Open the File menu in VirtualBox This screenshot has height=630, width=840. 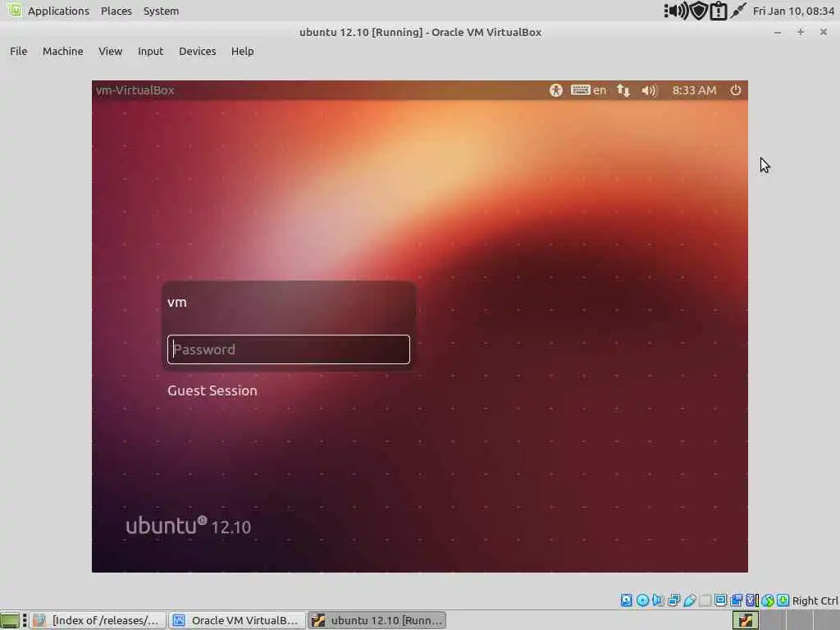18,52
